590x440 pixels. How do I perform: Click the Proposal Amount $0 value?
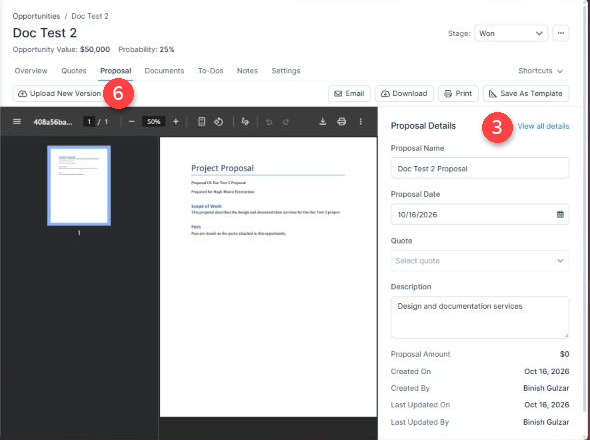pos(564,354)
